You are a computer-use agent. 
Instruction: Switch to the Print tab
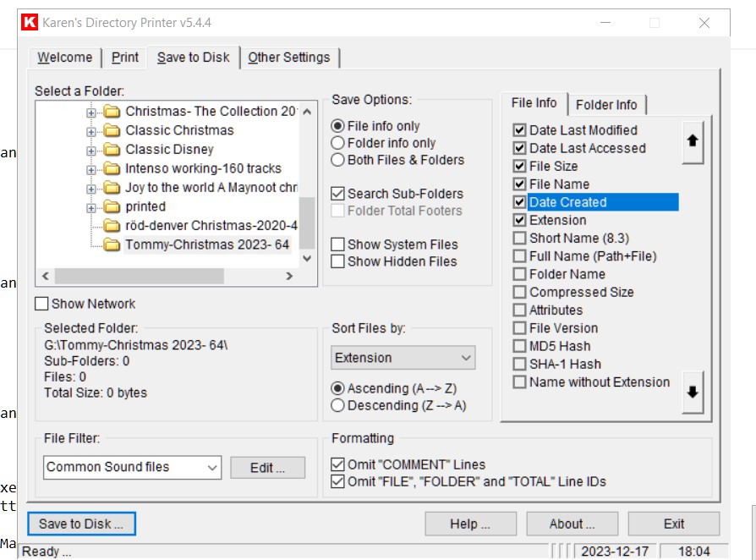coord(125,58)
